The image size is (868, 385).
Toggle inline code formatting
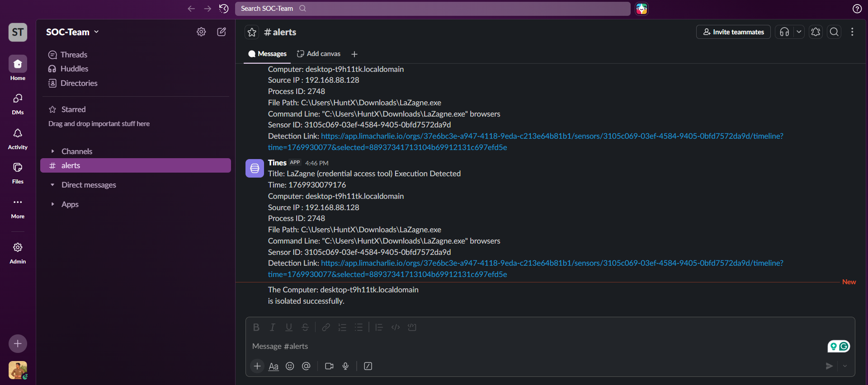click(x=396, y=327)
